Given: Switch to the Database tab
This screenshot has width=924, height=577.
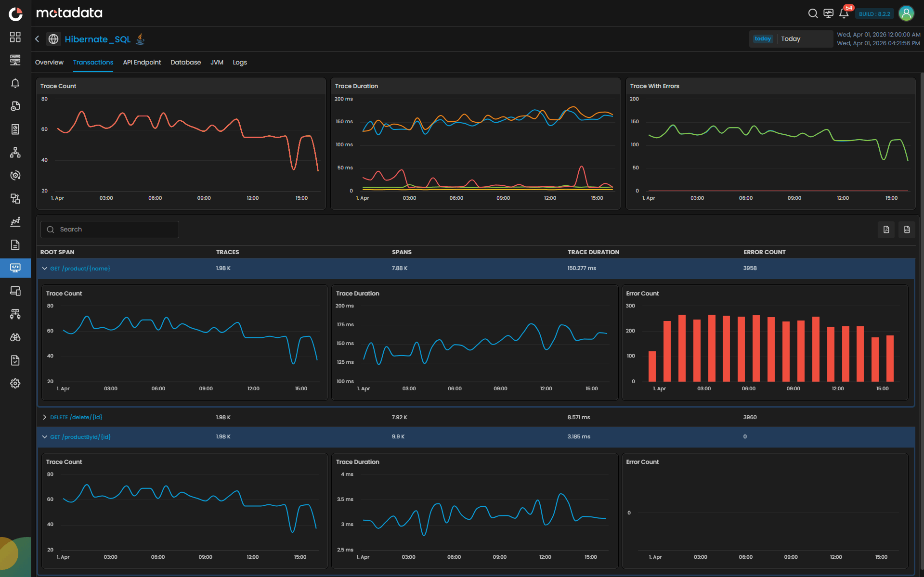Looking at the screenshot, I should click(x=185, y=62).
